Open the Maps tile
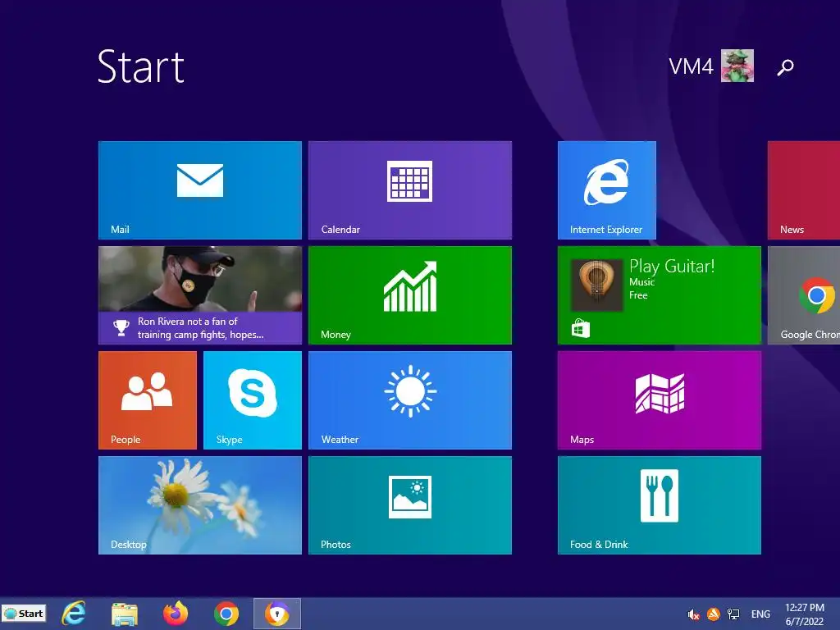This screenshot has width=840, height=630. [659, 400]
